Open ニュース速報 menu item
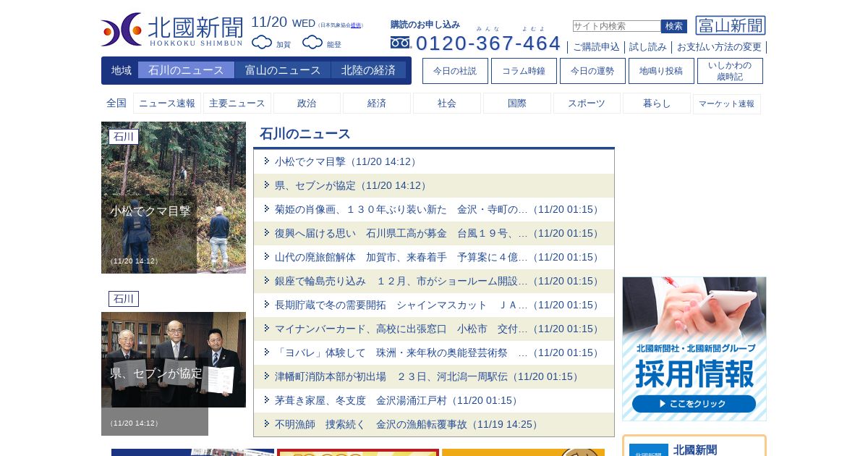The image size is (868, 456). pos(167,104)
